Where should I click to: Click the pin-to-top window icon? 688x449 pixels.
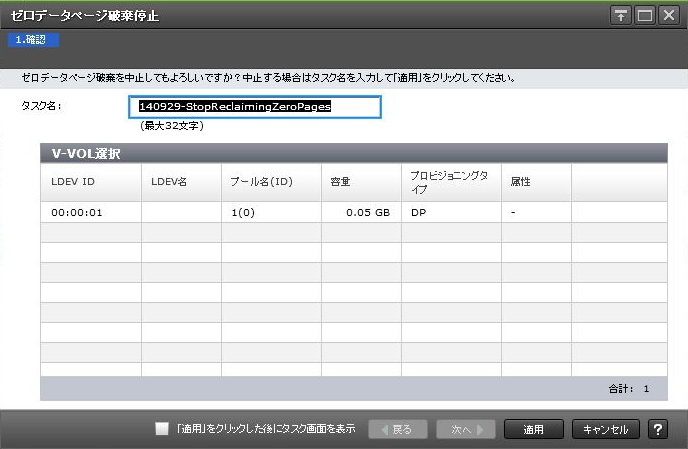(620, 15)
